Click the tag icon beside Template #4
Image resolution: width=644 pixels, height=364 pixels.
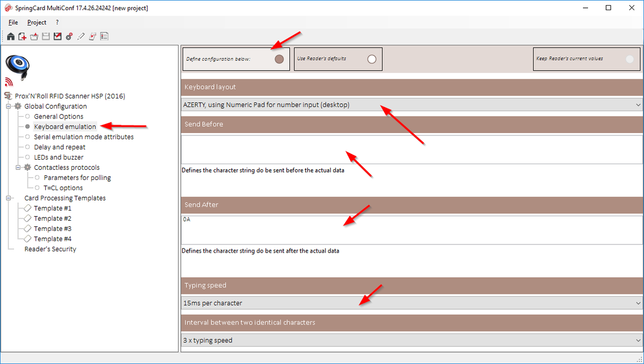pyautogui.click(x=28, y=239)
